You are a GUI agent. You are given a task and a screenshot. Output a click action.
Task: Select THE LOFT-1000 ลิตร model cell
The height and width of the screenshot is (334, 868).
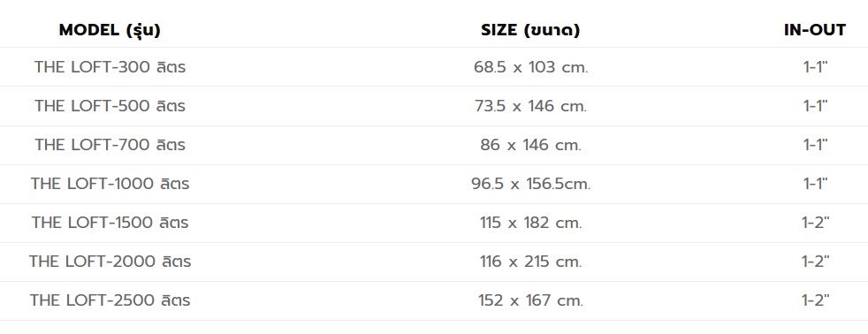pyautogui.click(x=110, y=184)
